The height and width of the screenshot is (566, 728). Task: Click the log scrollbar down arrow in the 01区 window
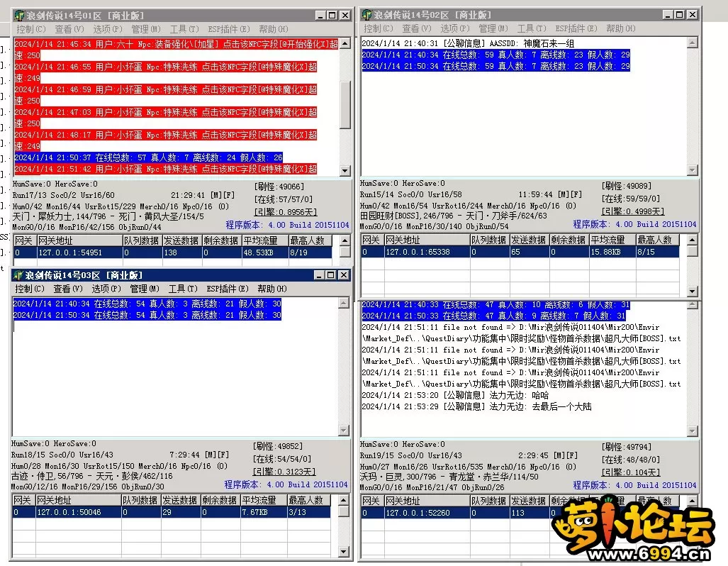(345, 170)
